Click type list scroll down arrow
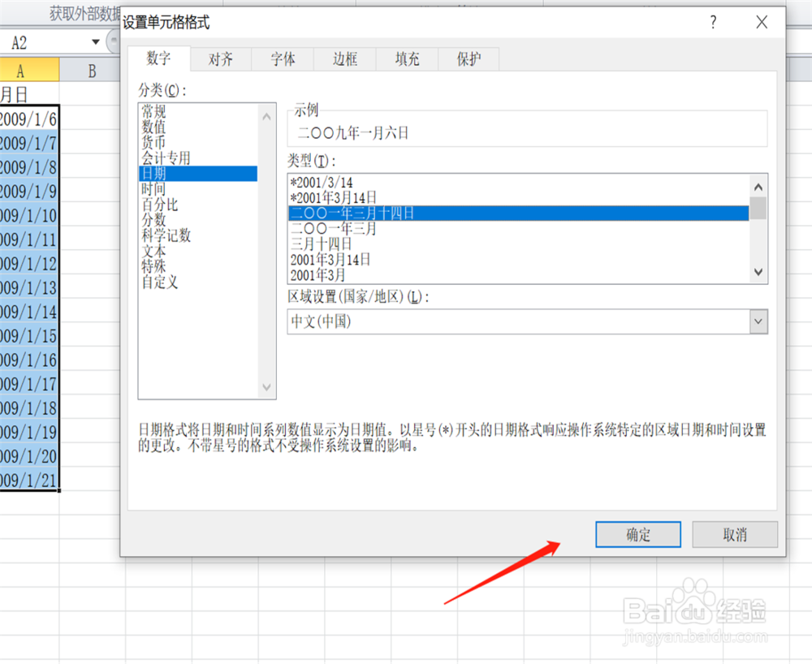This screenshot has width=812, height=664. click(x=758, y=272)
